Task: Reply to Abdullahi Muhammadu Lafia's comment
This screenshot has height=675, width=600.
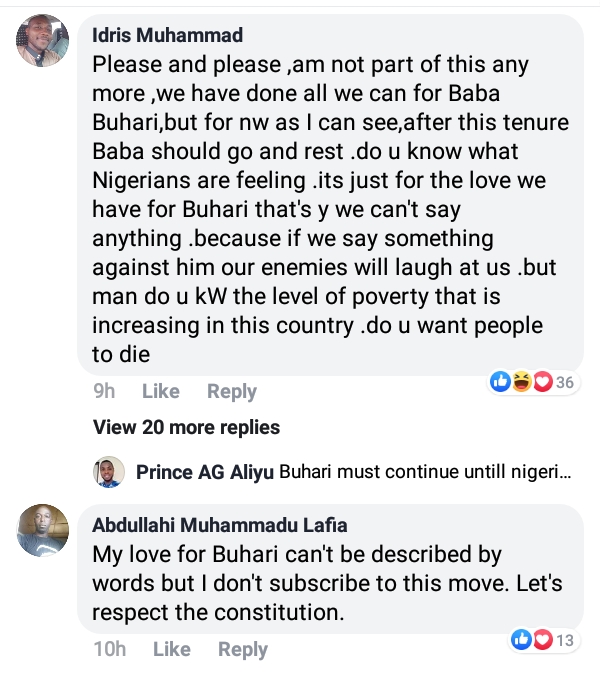Action: pyautogui.click(x=243, y=650)
